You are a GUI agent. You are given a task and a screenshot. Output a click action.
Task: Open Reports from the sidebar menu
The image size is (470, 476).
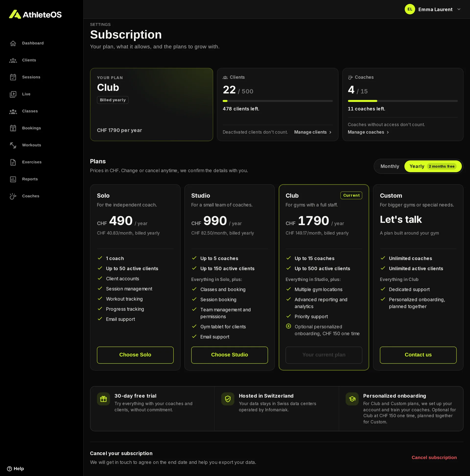(30, 179)
